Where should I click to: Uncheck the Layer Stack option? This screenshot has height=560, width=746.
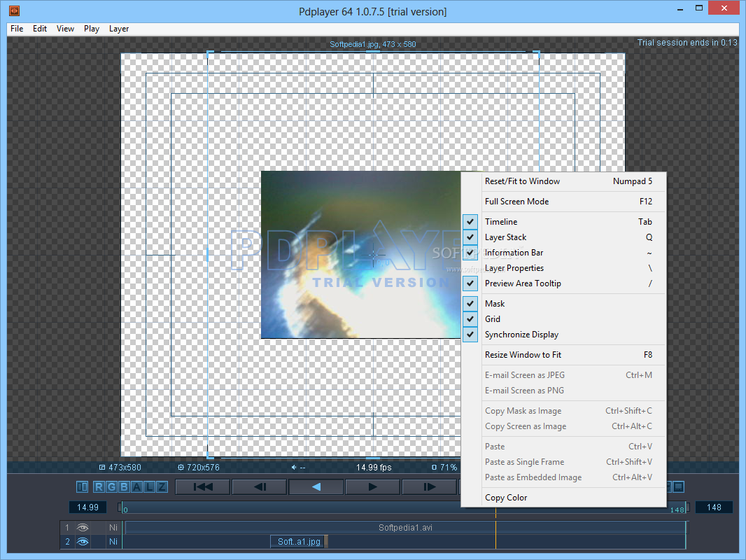tap(564, 237)
